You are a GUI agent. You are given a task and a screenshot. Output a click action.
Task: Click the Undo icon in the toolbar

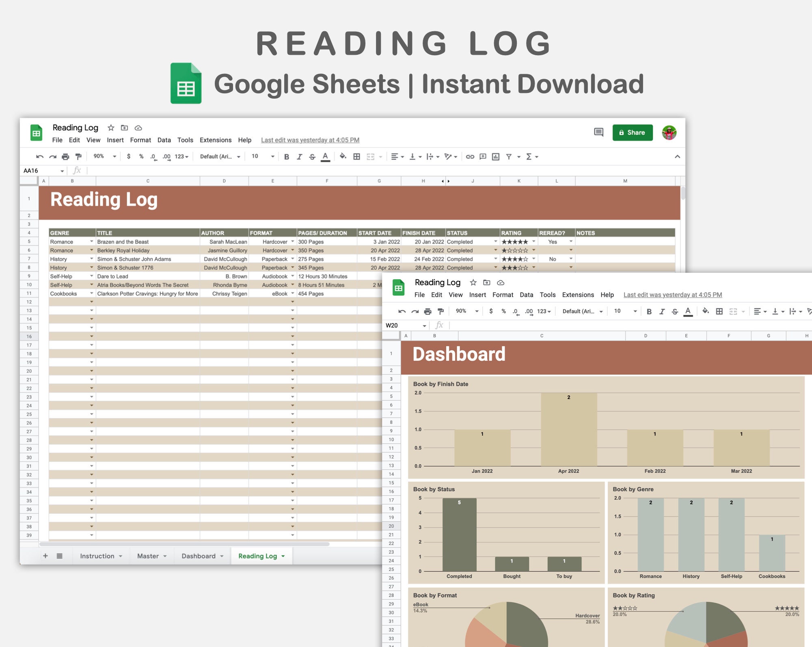[39, 156]
